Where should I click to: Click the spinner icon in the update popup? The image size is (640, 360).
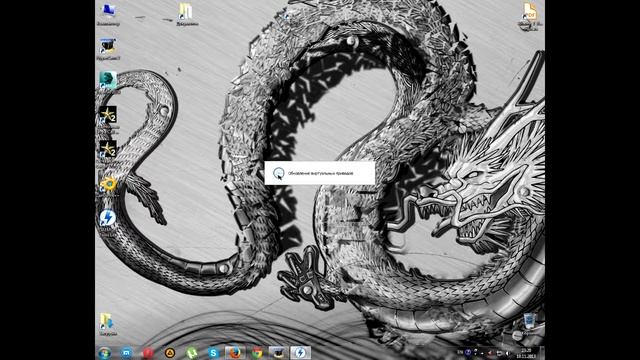coord(279,173)
